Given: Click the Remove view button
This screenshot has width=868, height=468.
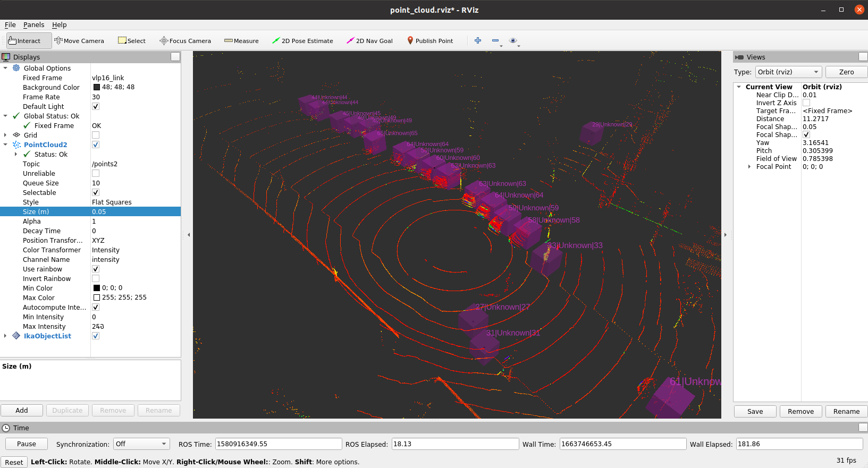Looking at the screenshot, I should coord(800,412).
